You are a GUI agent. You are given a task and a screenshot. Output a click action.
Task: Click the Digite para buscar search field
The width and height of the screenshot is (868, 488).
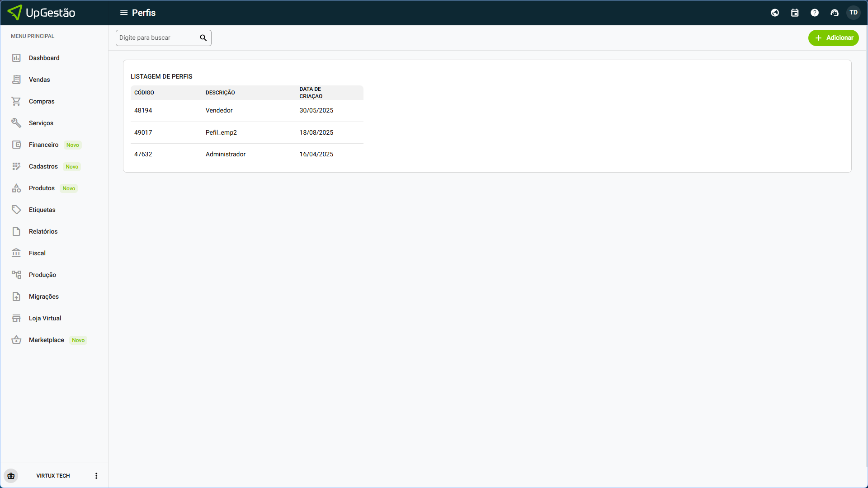[x=157, y=38]
